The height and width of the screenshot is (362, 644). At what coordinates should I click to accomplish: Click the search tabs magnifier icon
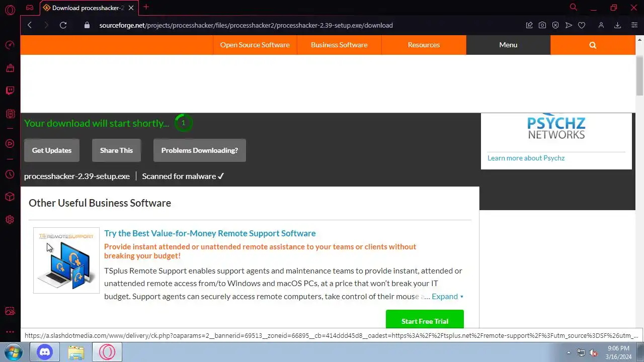(x=574, y=7)
